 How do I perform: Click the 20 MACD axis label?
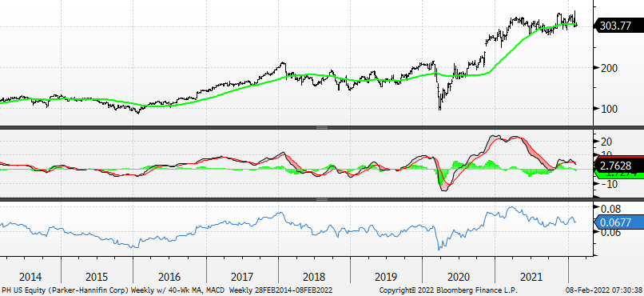pyautogui.click(x=606, y=142)
